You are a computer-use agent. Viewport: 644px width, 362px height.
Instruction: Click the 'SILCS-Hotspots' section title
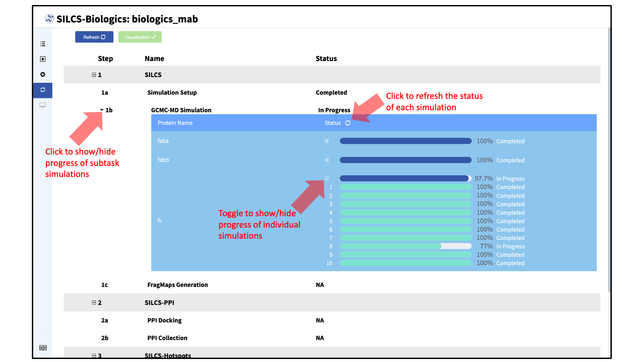click(x=168, y=355)
